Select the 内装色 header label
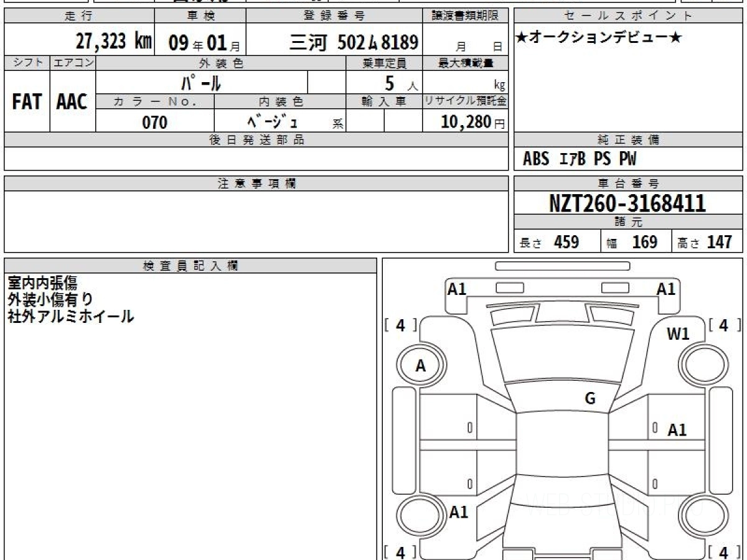Viewport: 747px width, 560px height. [280, 101]
